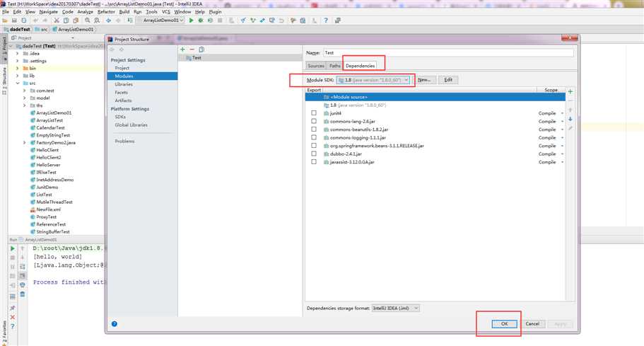Open the VCS menu
644x346 pixels.
[x=166, y=12]
